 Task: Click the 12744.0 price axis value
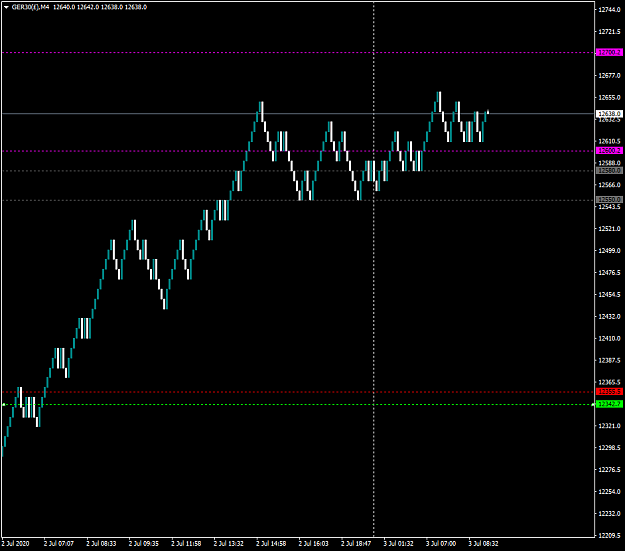[609, 10]
